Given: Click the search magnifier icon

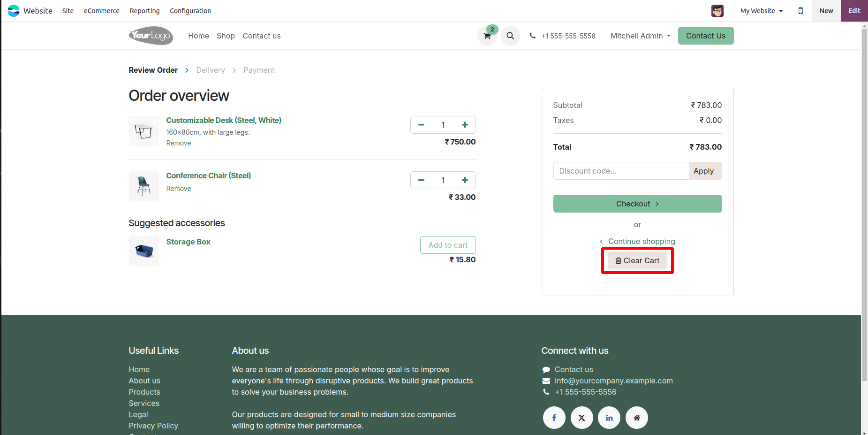Looking at the screenshot, I should [510, 36].
